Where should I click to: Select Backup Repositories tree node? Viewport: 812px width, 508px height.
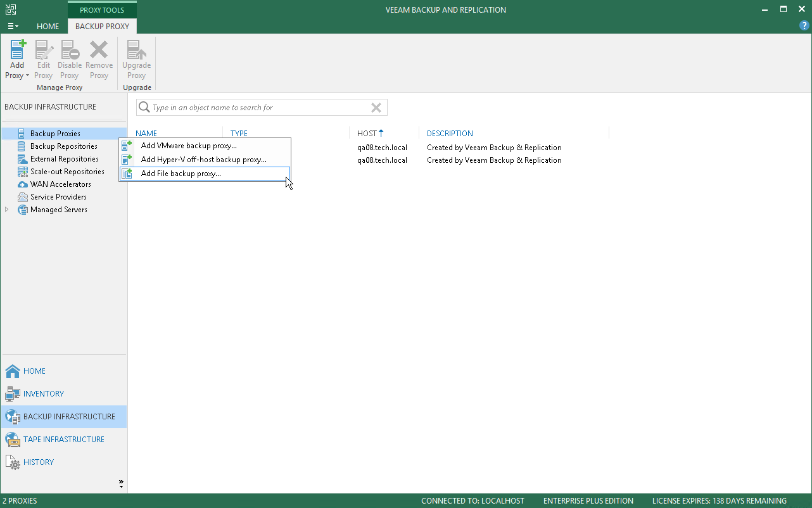[x=64, y=146]
